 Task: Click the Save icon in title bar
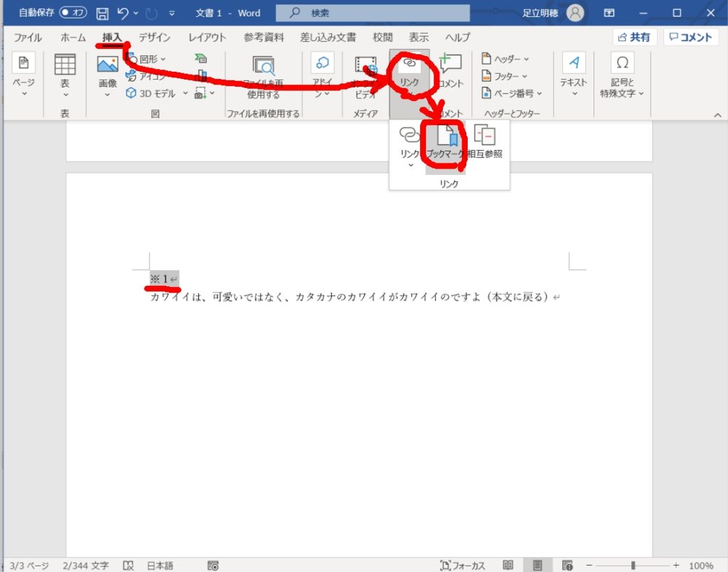click(102, 14)
